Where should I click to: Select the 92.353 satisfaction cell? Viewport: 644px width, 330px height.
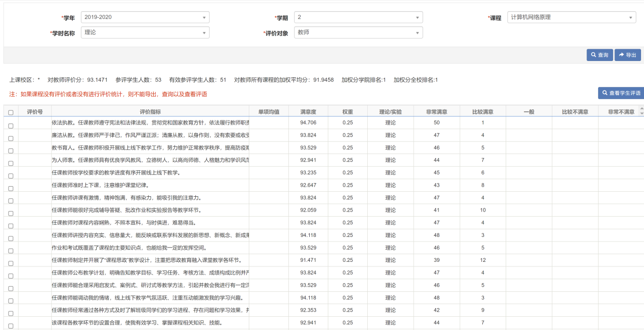click(x=308, y=310)
